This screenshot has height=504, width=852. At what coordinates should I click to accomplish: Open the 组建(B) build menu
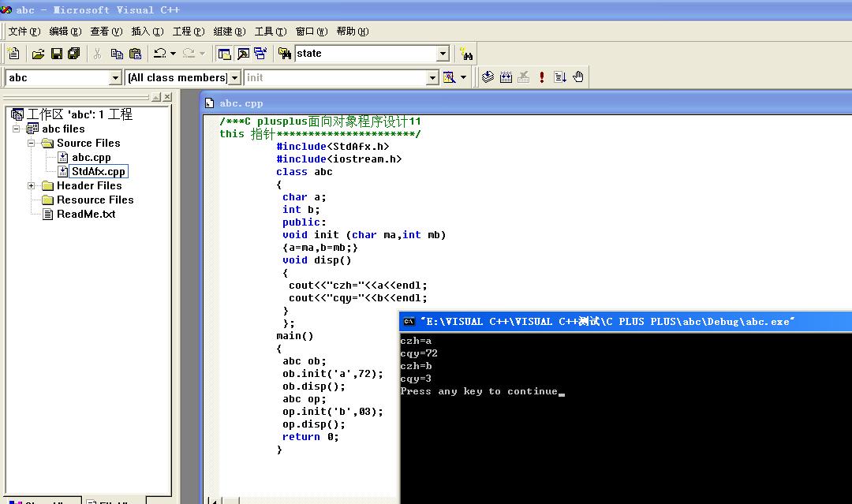tap(230, 32)
